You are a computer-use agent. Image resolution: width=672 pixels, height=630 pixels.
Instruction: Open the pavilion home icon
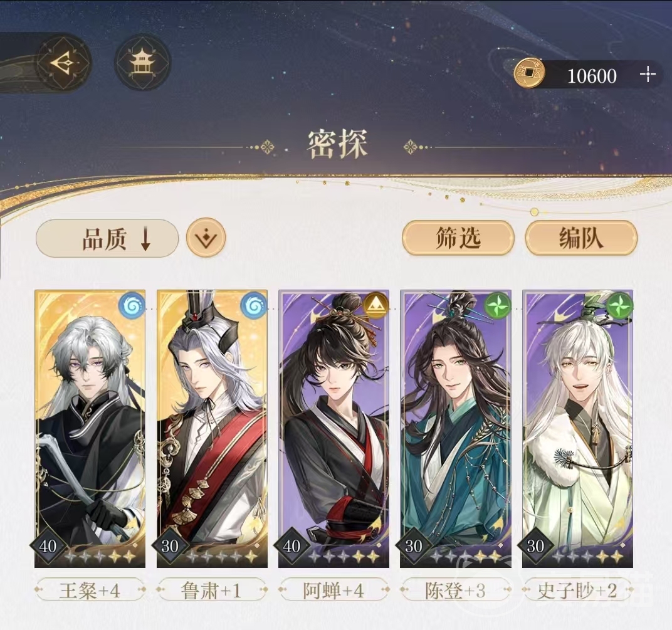(142, 63)
